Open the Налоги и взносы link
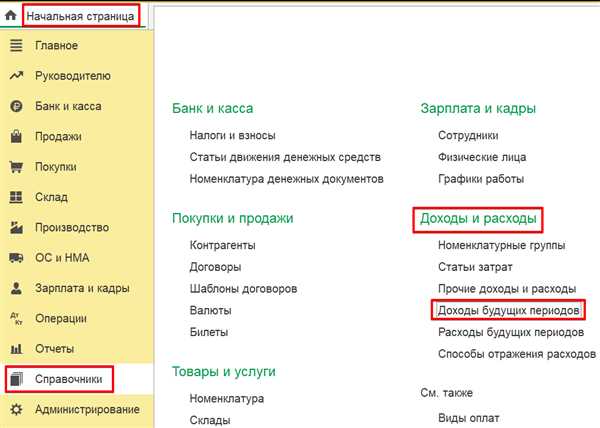 coord(233,135)
